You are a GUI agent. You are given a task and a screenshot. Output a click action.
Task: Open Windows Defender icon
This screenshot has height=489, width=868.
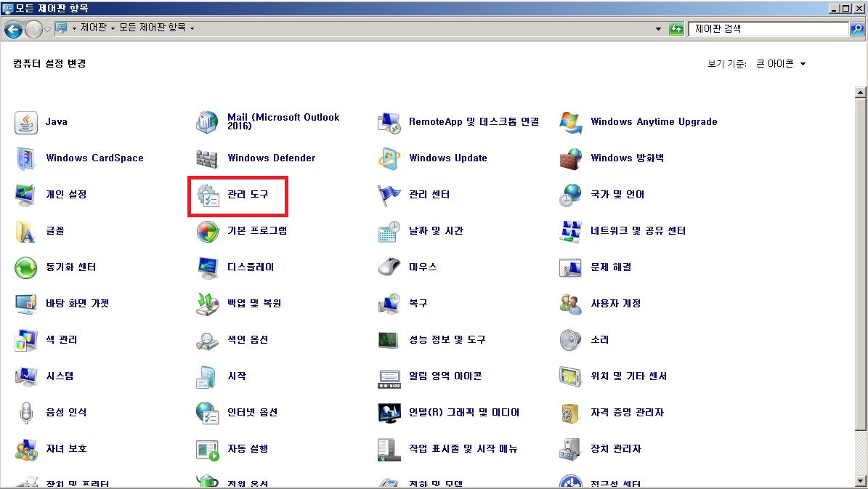207,158
